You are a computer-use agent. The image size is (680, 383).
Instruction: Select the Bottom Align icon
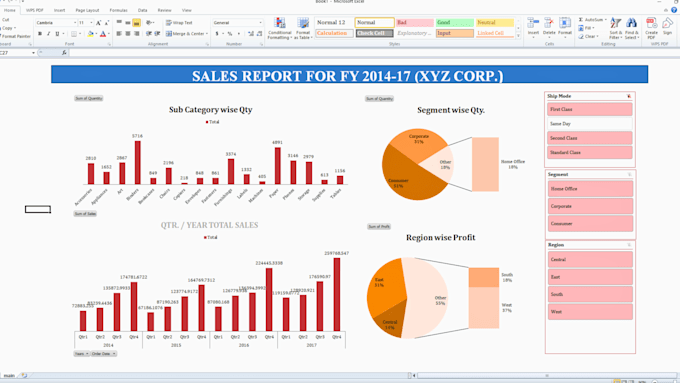[x=136, y=23]
